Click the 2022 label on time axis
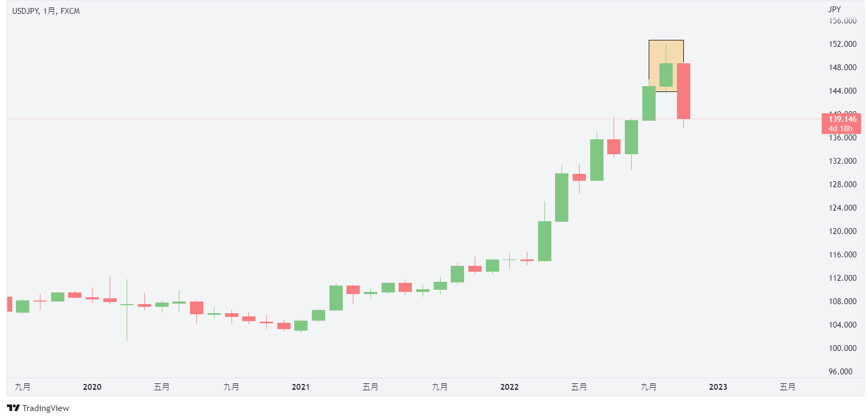 [509, 387]
